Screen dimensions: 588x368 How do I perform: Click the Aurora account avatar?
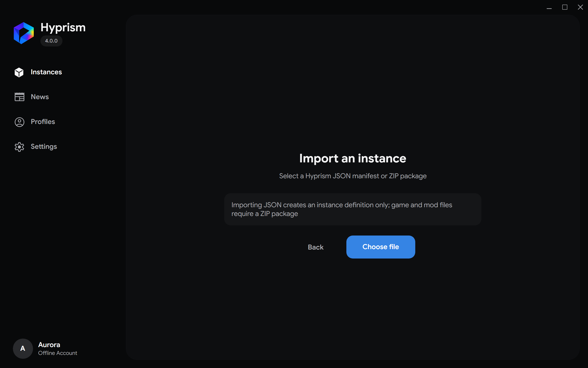click(23, 348)
